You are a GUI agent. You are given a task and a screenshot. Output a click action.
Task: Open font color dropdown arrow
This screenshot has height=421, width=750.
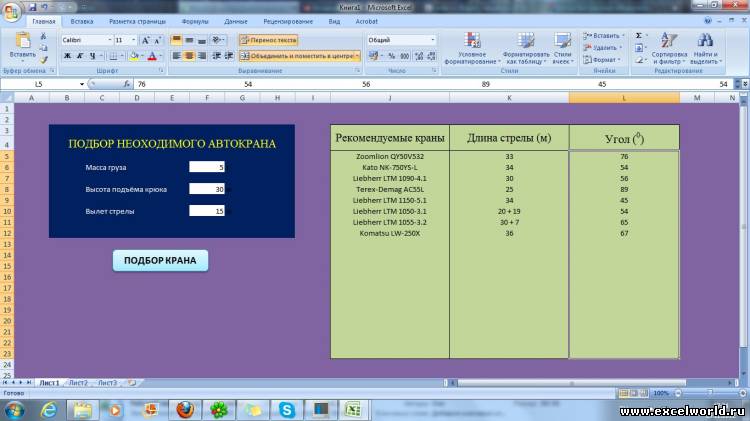pyautogui.click(x=161, y=56)
